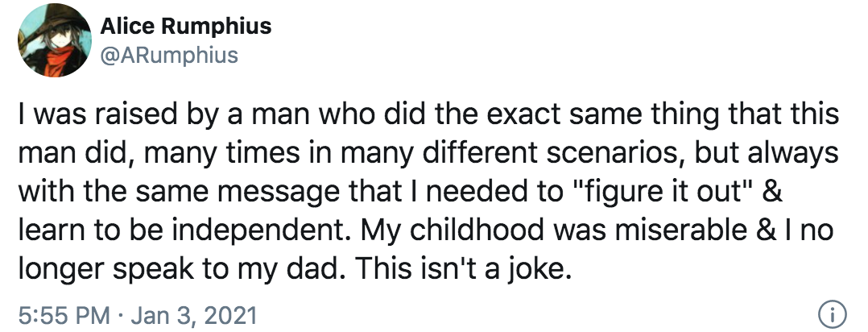
Task: Select the Jan 3, 2021 date
Action: tap(194, 315)
